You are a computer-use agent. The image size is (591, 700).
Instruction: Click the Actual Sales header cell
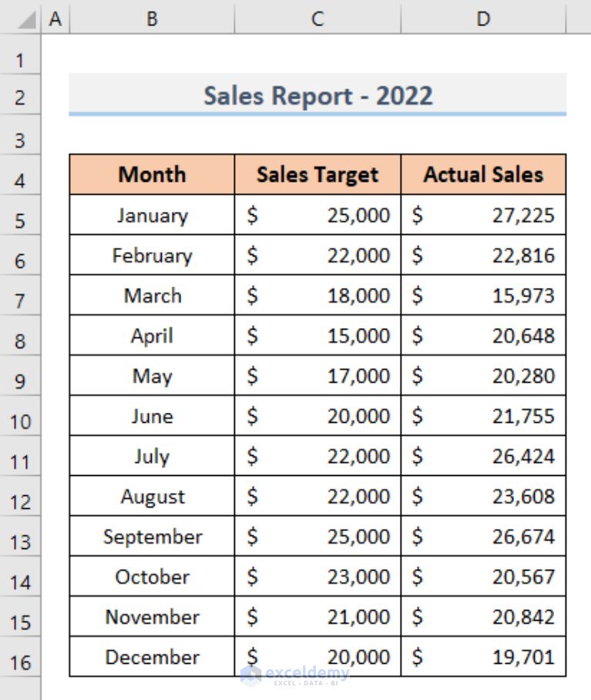pos(483,175)
